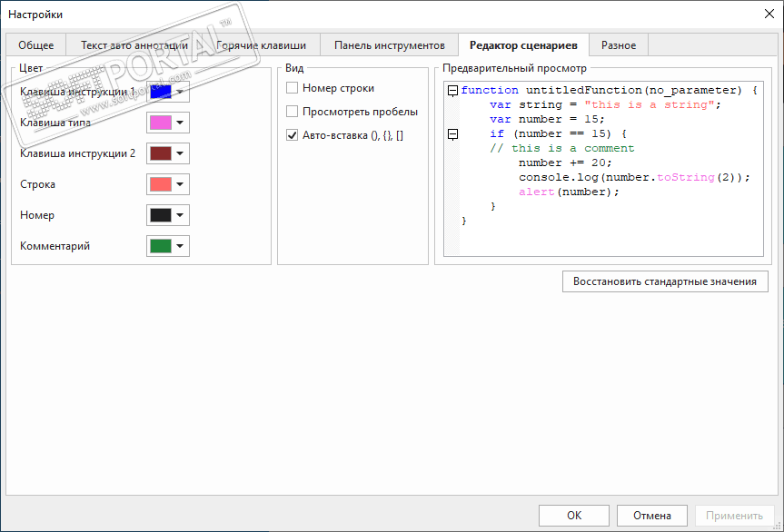Expand Строка color dropdown arrow
The image size is (784, 532).
[180, 184]
